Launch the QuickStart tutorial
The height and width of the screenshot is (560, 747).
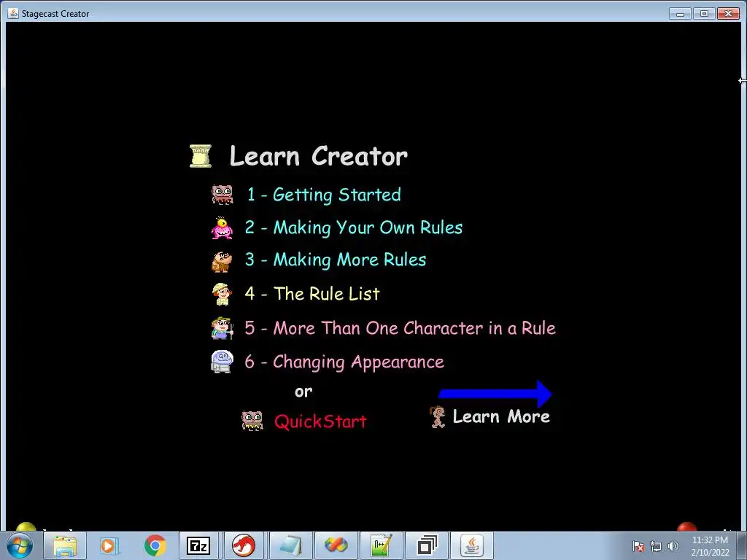click(321, 421)
